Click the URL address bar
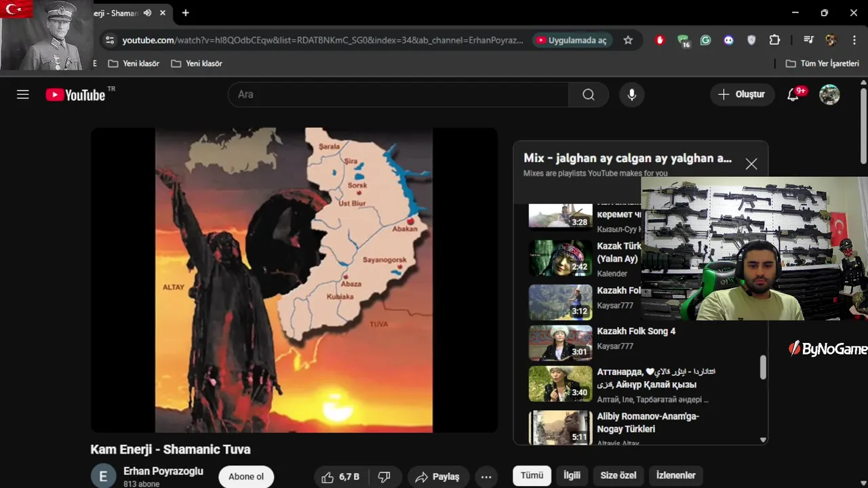This screenshot has height=488, width=868. (x=323, y=40)
